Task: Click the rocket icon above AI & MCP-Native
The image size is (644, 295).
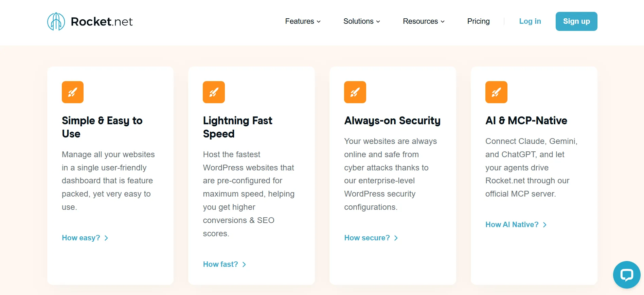Action: pyautogui.click(x=496, y=92)
